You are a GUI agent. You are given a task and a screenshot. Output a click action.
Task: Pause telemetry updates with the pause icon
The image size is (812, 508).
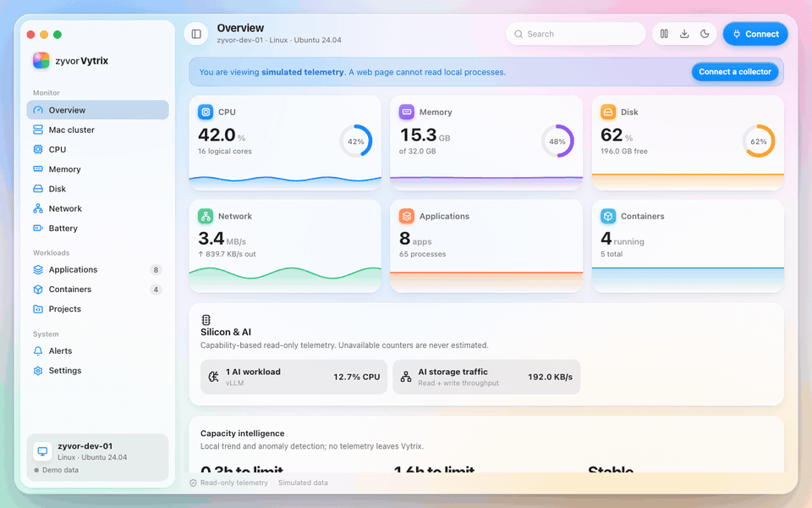click(x=664, y=34)
